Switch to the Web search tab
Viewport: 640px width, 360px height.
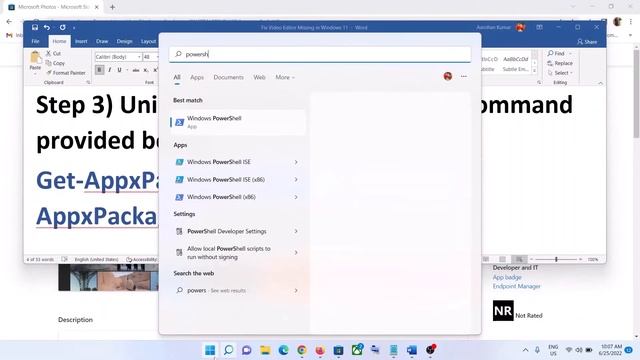259,77
